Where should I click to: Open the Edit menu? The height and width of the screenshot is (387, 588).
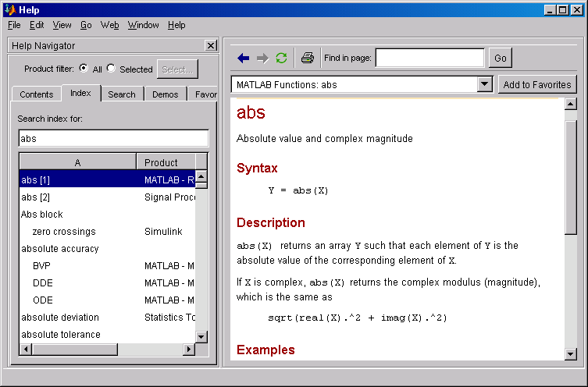coord(37,25)
